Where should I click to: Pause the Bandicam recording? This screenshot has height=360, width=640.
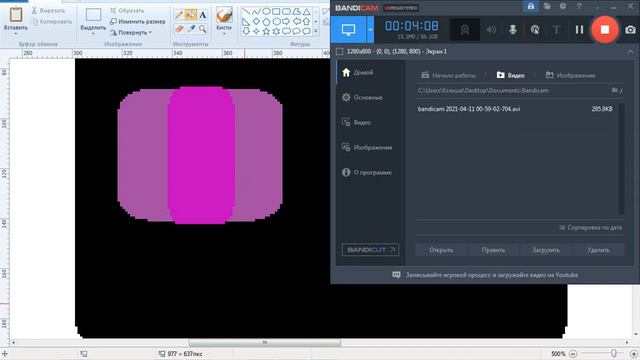click(579, 29)
